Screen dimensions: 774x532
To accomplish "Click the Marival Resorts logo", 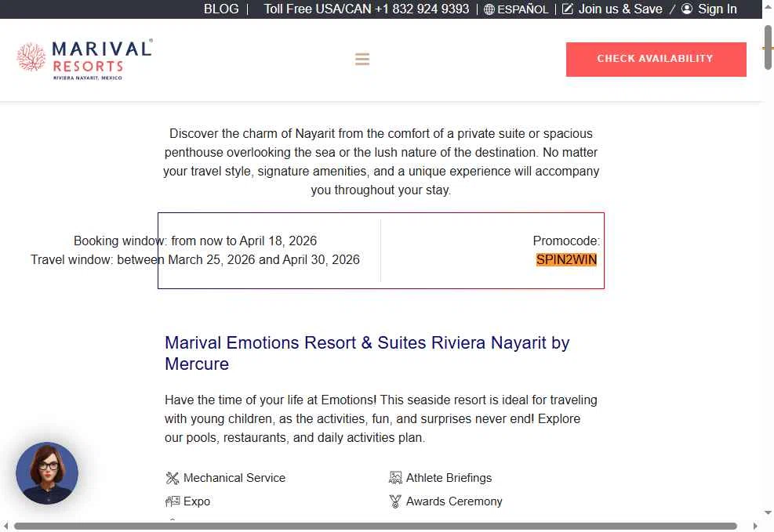I will click(85, 60).
